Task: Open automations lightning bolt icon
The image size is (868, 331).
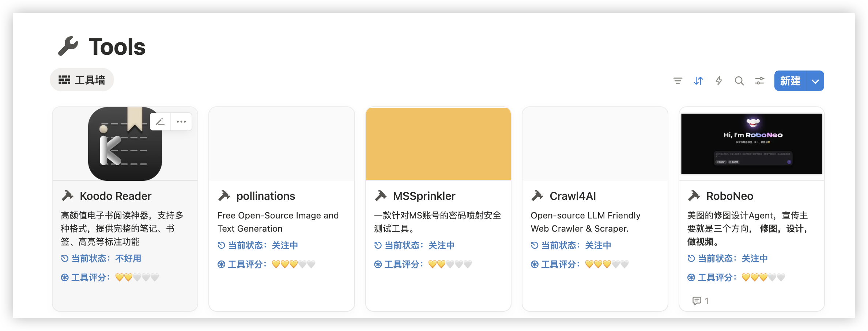Action: [x=719, y=81]
